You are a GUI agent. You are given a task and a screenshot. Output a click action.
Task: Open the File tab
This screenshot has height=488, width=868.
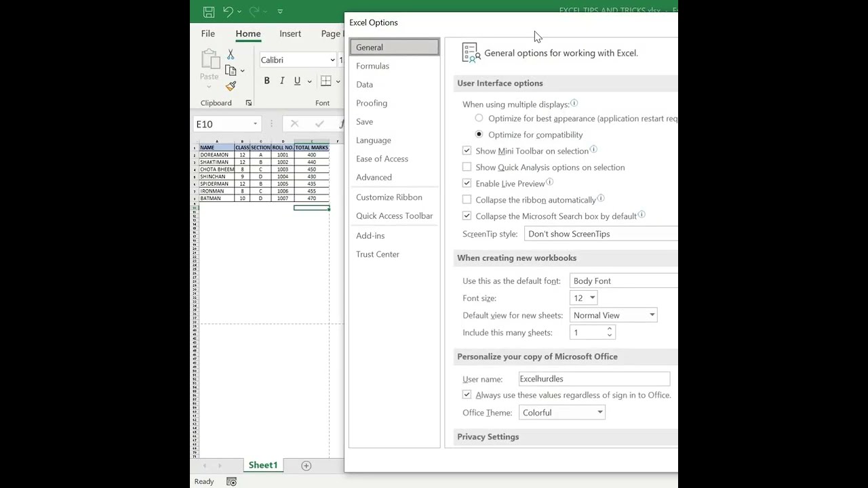click(x=208, y=34)
